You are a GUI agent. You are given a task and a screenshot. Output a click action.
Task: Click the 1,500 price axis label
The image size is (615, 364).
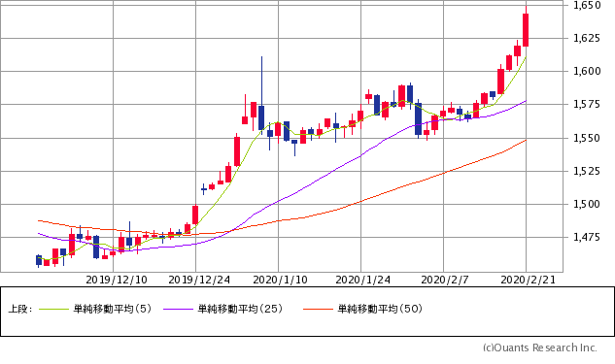(587, 204)
